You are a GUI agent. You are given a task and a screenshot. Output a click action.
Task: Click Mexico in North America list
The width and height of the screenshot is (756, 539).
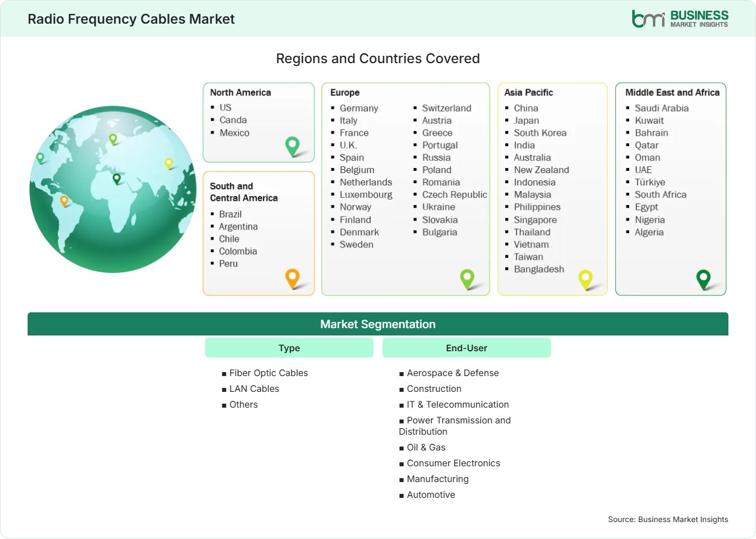(x=234, y=133)
